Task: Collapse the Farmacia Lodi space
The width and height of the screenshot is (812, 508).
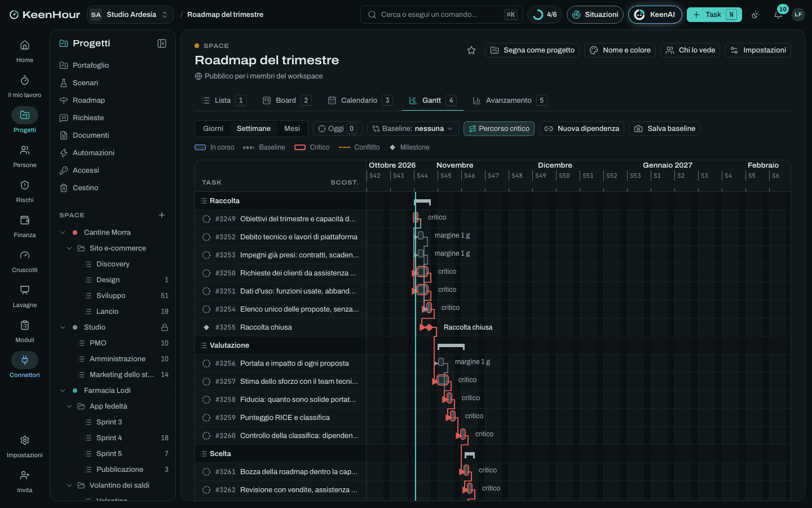Action: coord(63,391)
